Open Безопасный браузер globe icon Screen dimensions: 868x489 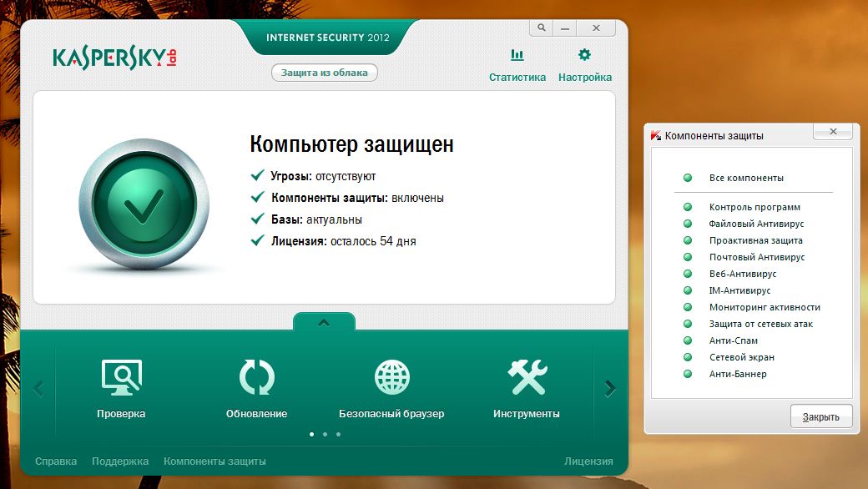tap(392, 377)
